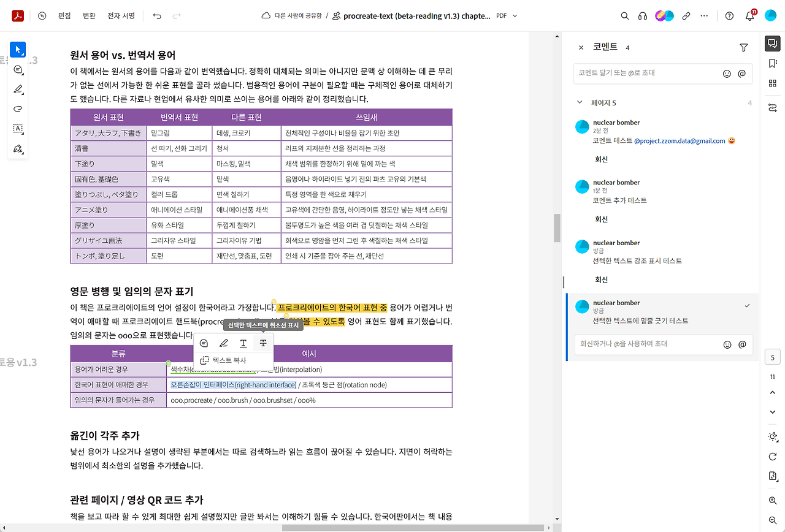Screen dimensions: 785x532
Task: Open the project.zzom.data@gmail.com mention link
Action: [x=680, y=141]
